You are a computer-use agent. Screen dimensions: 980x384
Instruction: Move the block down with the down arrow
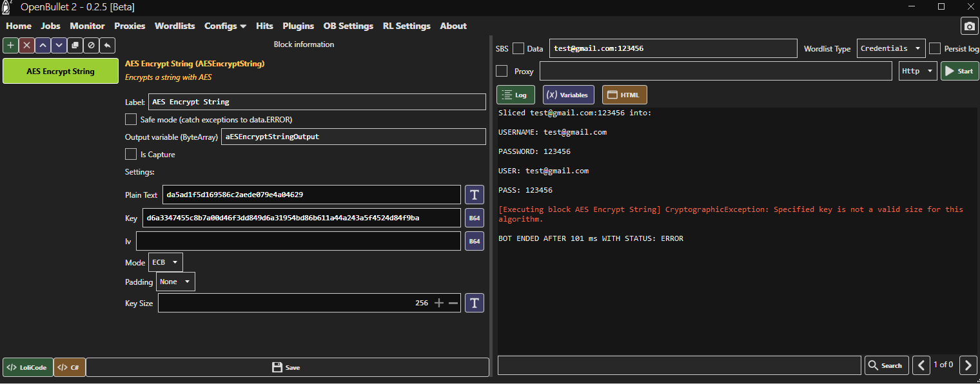(59, 45)
